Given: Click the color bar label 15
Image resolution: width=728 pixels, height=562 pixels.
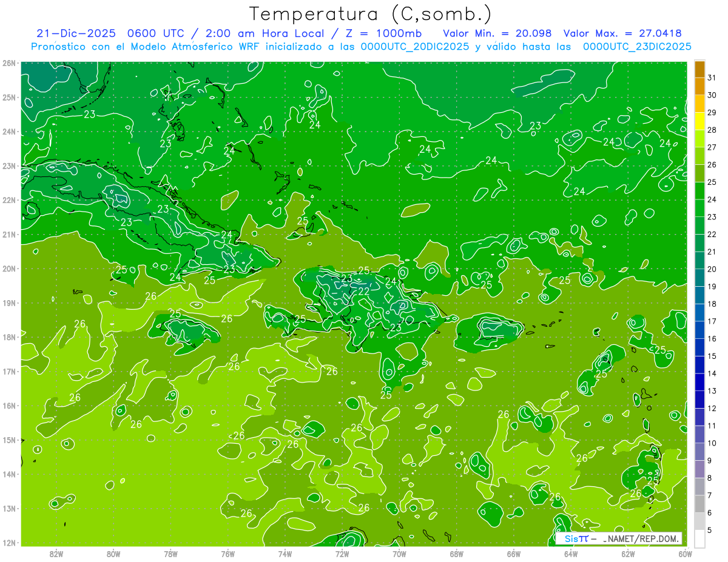Looking at the screenshot, I should (712, 356).
